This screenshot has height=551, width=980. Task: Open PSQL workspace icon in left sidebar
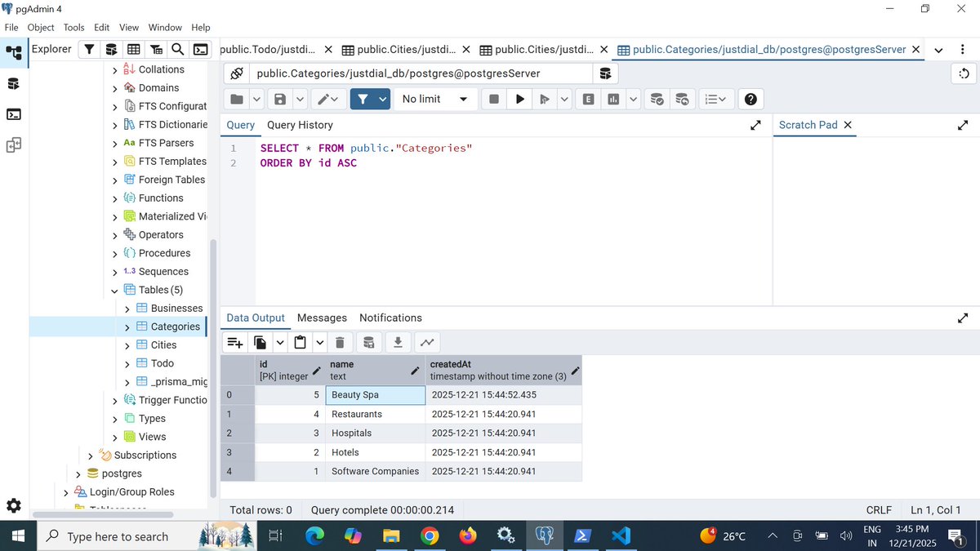[x=14, y=114]
